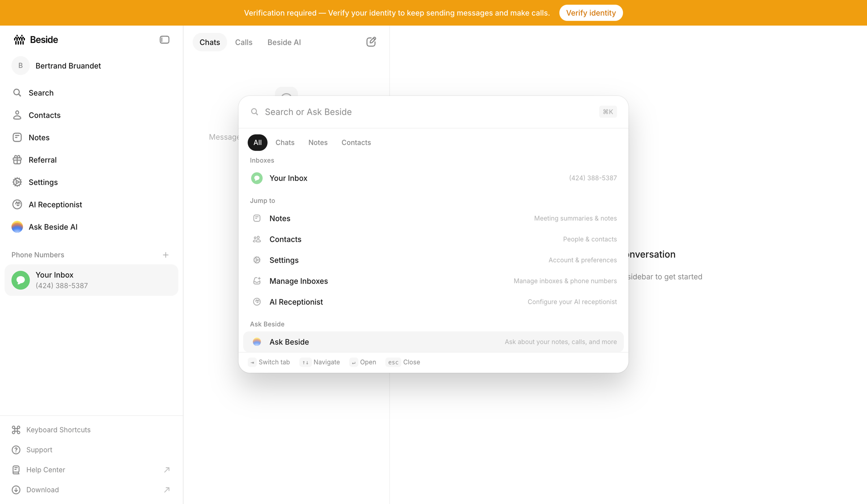
Task: Click the Phone Numbers section header
Action: coord(38,255)
